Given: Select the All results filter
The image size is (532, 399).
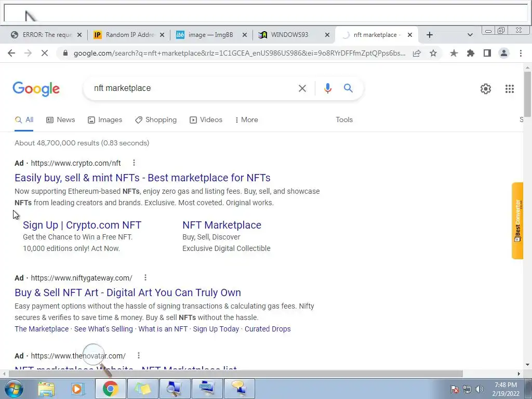Looking at the screenshot, I should click(24, 120).
